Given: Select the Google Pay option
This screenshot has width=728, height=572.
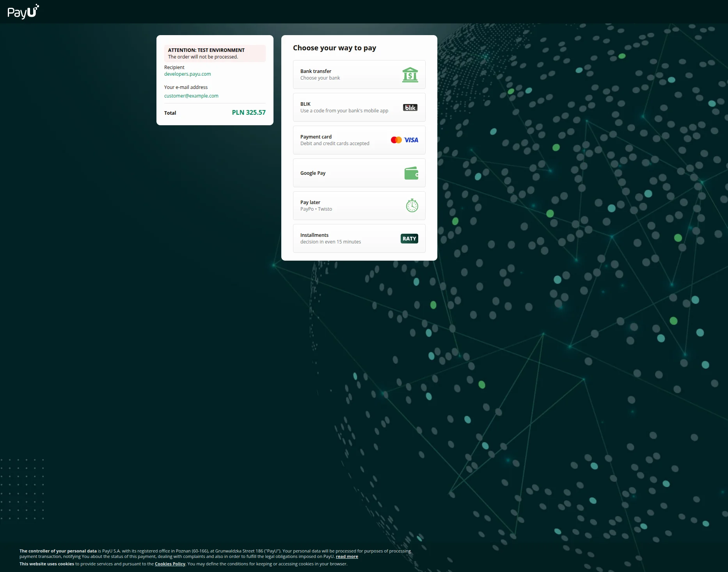Looking at the screenshot, I should (x=359, y=173).
